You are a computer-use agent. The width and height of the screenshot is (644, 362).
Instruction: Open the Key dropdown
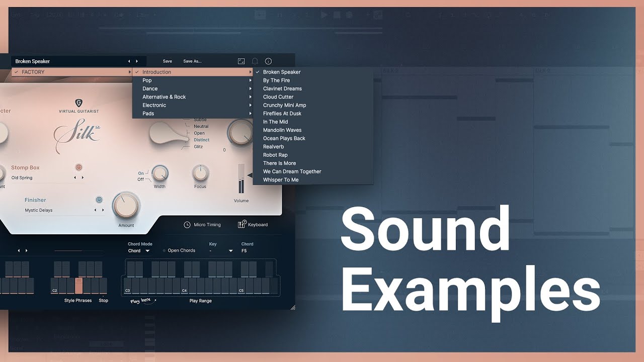[221, 251]
